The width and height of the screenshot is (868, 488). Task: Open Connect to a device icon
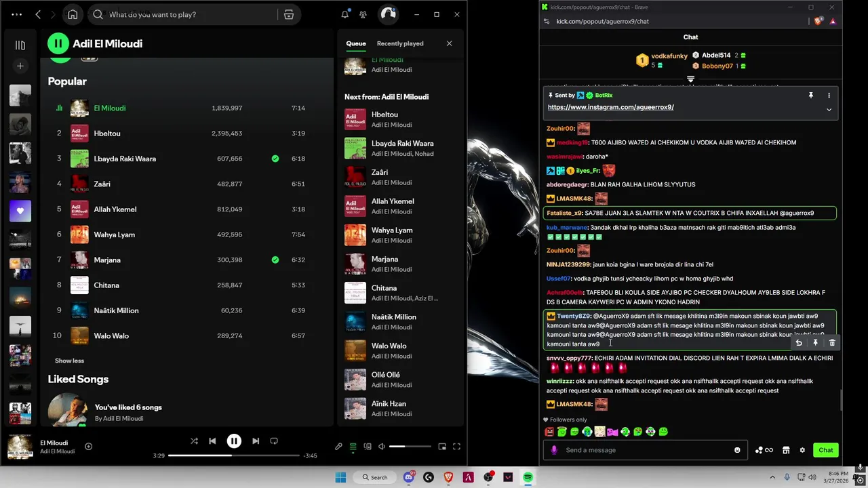[368, 447]
